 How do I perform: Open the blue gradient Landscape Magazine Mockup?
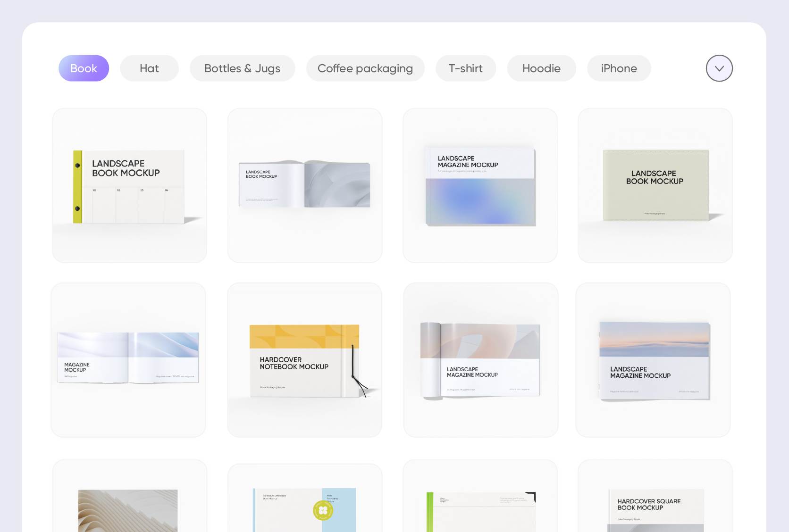[x=480, y=185]
